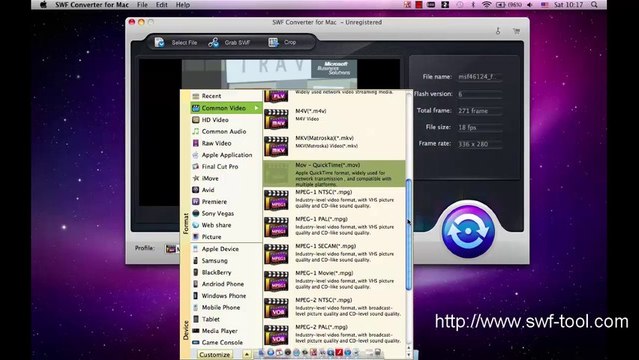This screenshot has width=639, height=360.
Task: Select the Picture category
Action: click(x=226, y=236)
